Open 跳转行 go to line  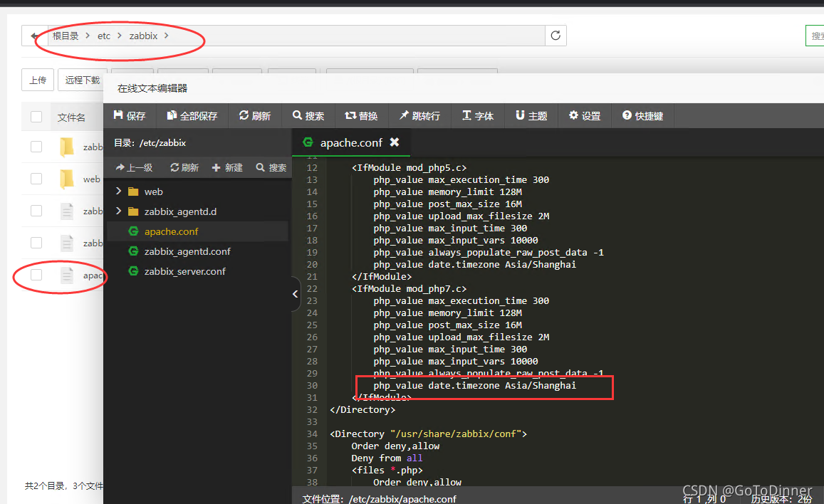[x=419, y=115]
